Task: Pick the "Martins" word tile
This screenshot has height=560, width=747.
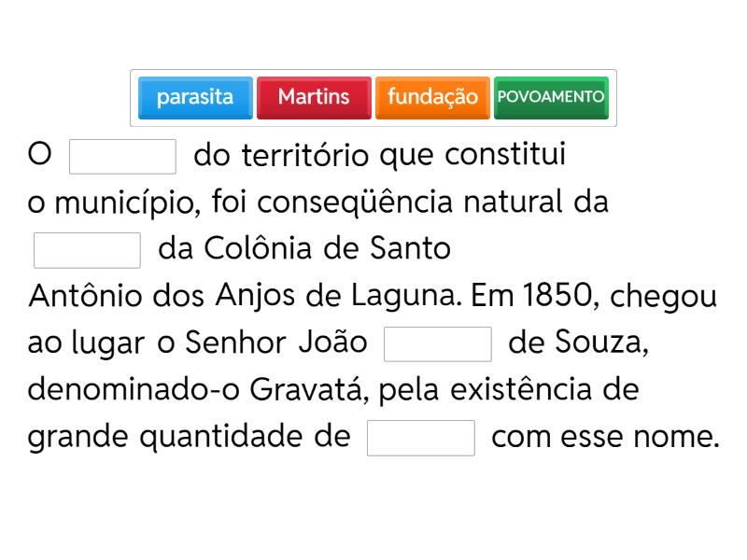Action: 314,97
